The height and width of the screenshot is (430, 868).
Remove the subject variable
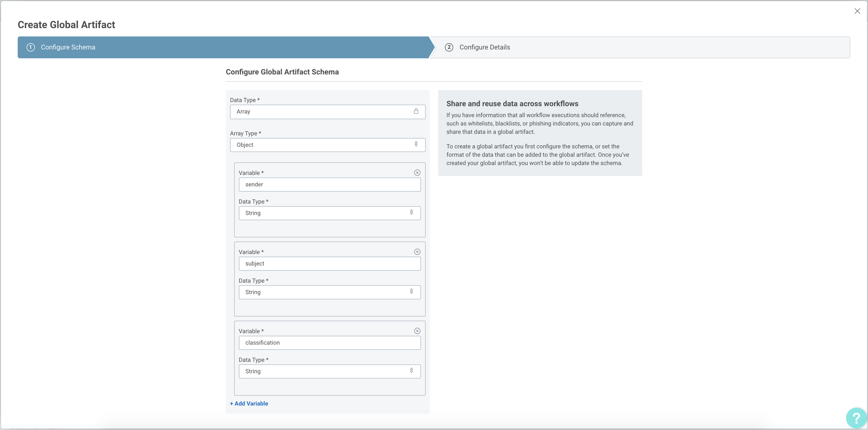pos(418,251)
